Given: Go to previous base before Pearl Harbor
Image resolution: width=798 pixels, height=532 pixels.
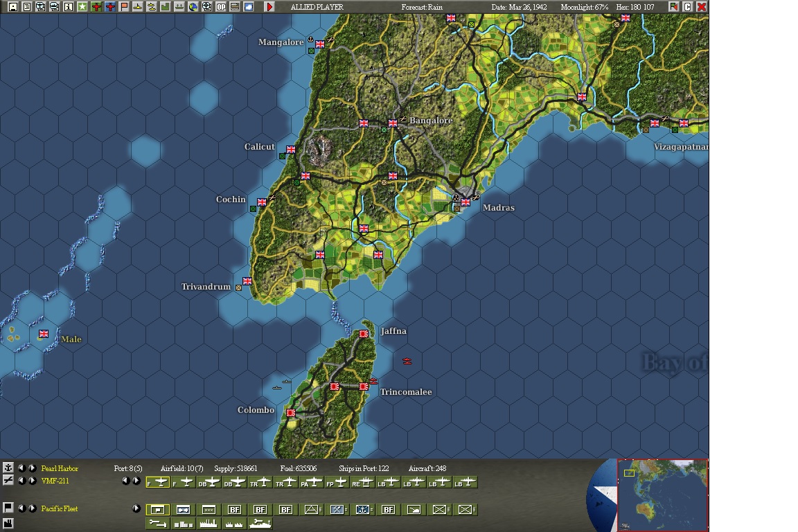Looking at the screenshot, I should tap(21, 468).
